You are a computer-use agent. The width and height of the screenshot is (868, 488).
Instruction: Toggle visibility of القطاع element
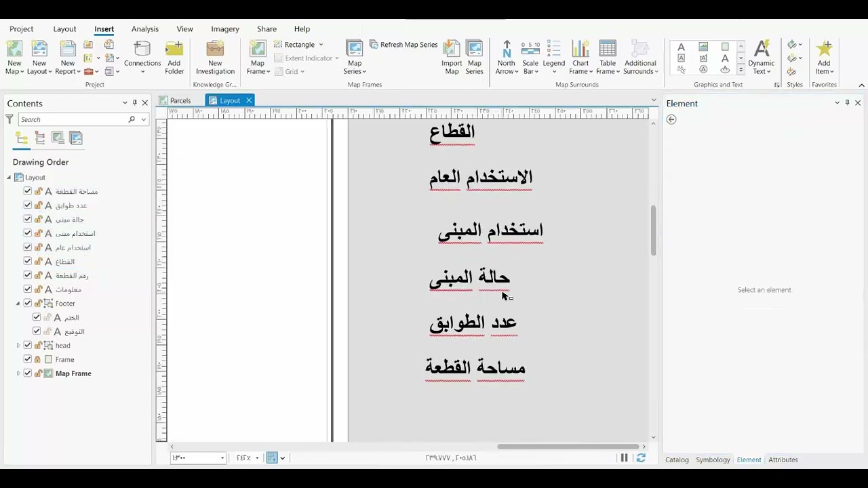click(x=27, y=261)
